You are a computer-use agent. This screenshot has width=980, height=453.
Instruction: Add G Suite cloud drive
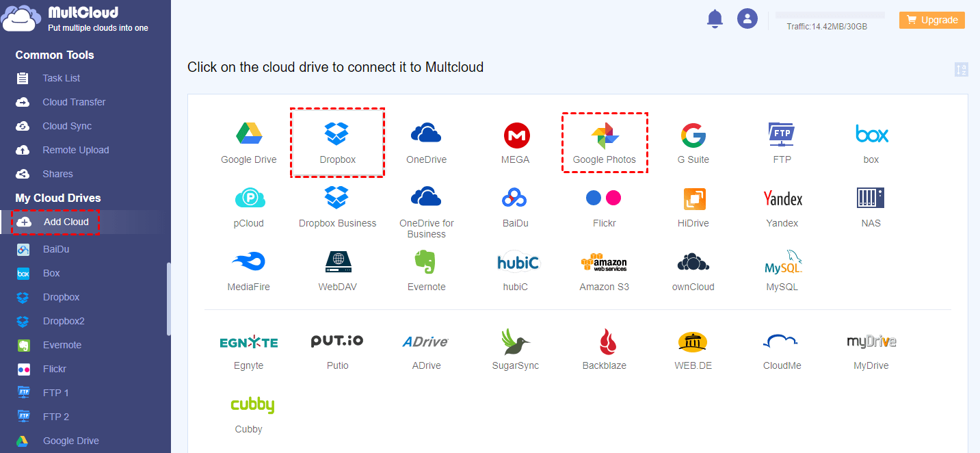[693, 135]
